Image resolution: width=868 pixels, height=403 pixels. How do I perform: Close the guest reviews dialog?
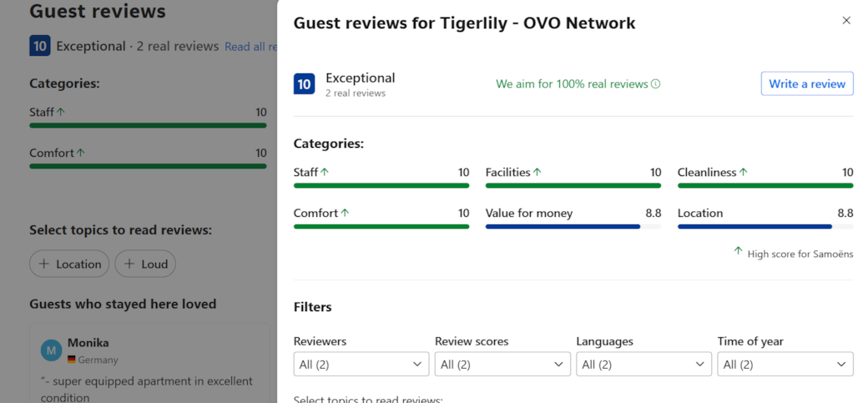pos(845,21)
